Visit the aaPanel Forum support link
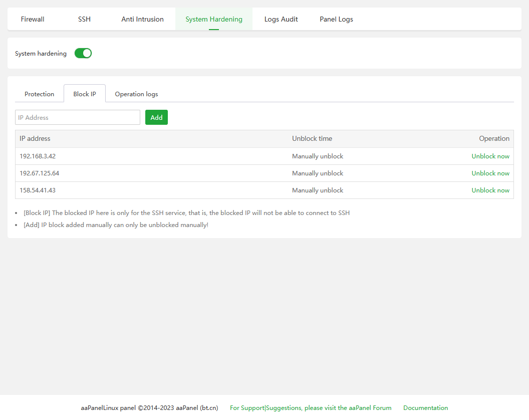This screenshot has width=529, height=420. tap(311, 408)
